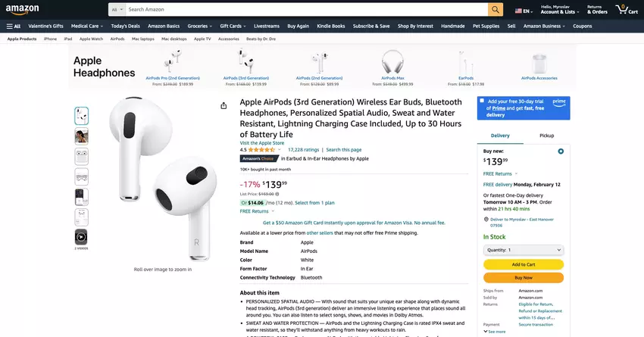Select the second product image thumbnail
The width and height of the screenshot is (644, 337).
81,136
